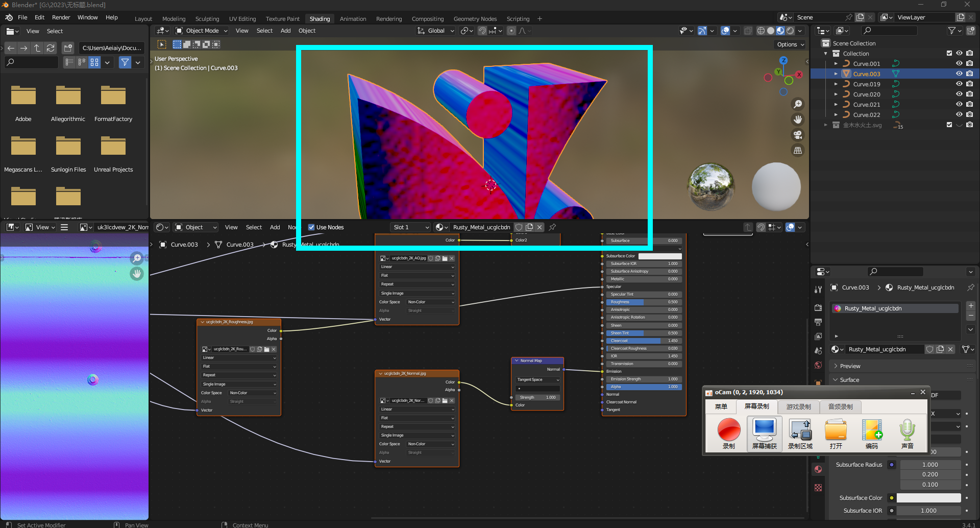
Task: Click Subsurface Color white swatch in properties
Action: coord(928,498)
